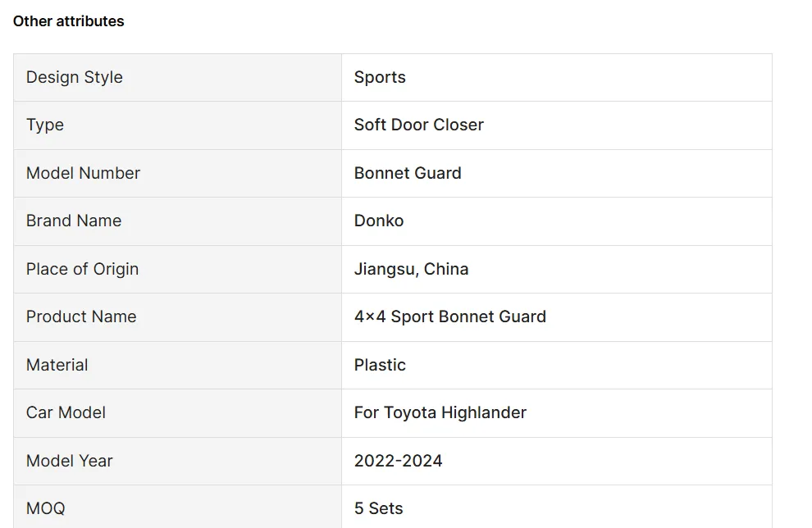Click the 'Car Model' label
Viewport: 812px width, 528px height.
pos(66,412)
